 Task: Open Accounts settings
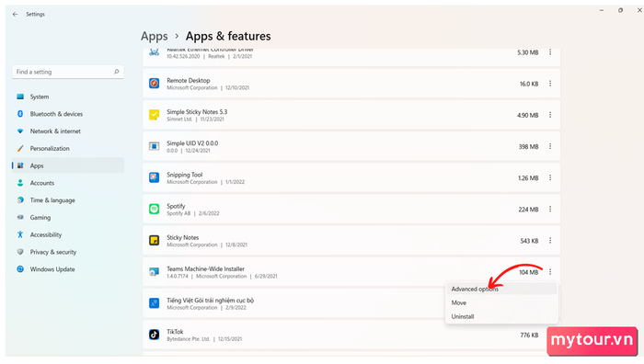coord(68,183)
